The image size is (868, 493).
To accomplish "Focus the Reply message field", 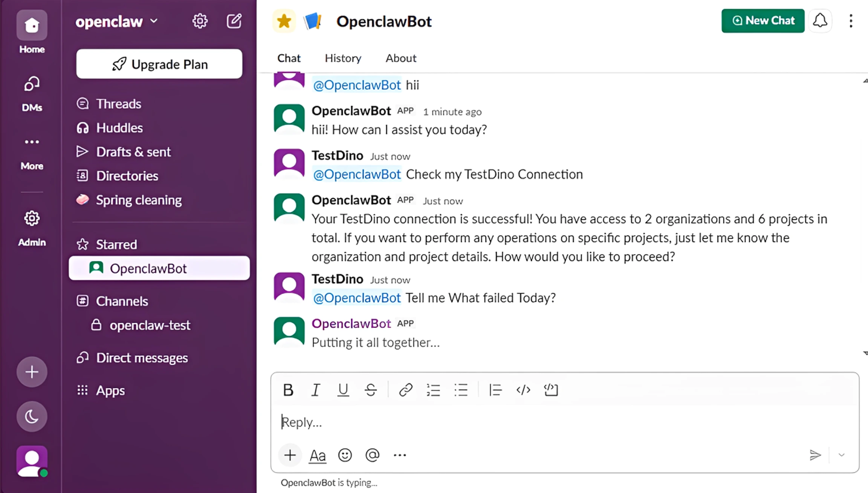I will (564, 422).
